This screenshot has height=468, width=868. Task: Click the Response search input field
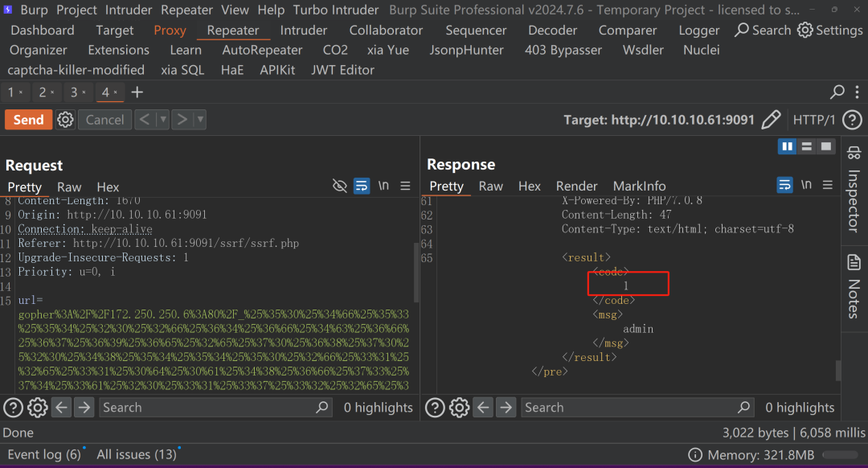(x=637, y=408)
